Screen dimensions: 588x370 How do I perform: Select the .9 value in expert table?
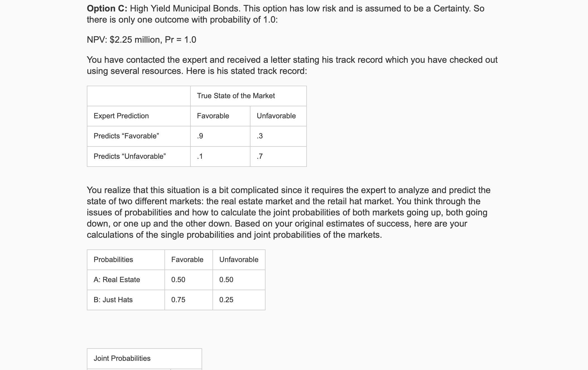pos(220,136)
